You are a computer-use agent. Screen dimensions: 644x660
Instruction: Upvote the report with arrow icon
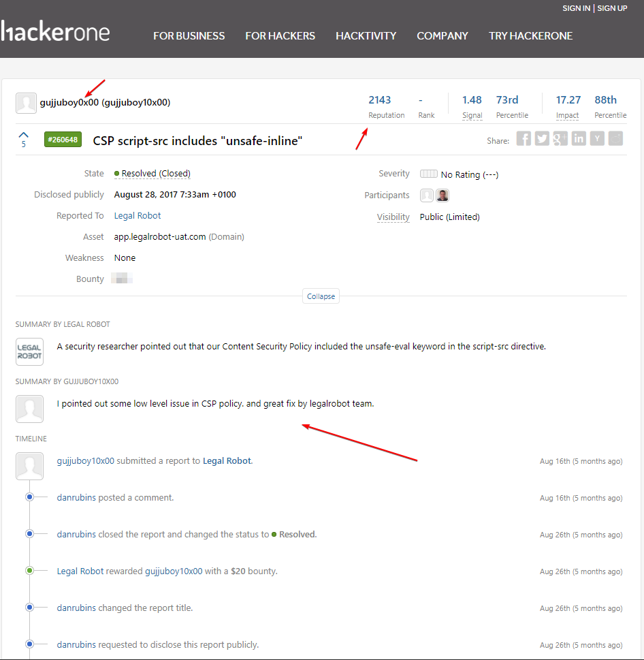pyautogui.click(x=24, y=135)
